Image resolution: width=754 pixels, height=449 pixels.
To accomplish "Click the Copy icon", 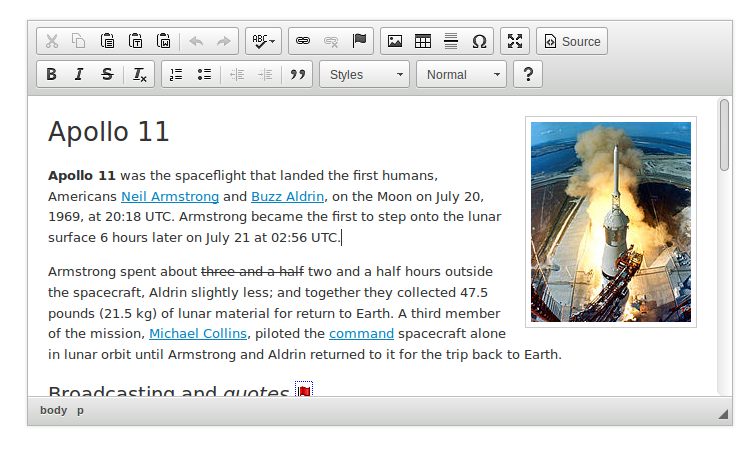I will (x=79, y=41).
